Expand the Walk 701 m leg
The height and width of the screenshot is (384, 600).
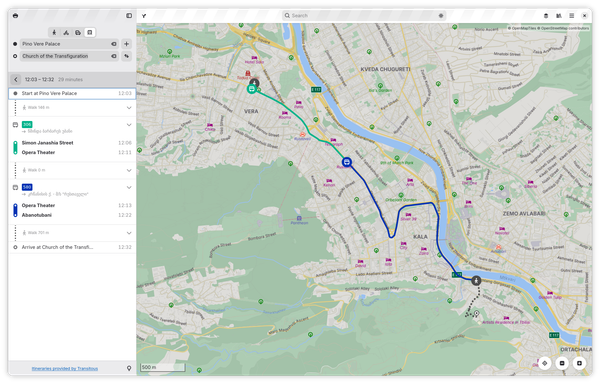[129, 233]
